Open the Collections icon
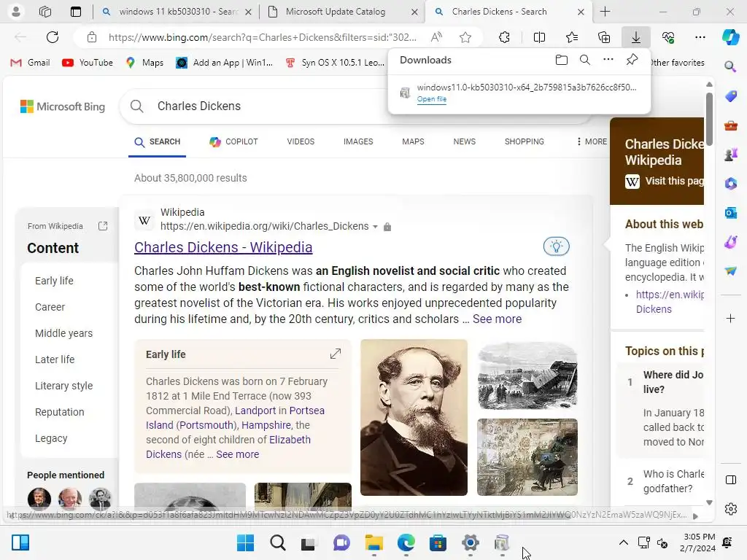 604,37
